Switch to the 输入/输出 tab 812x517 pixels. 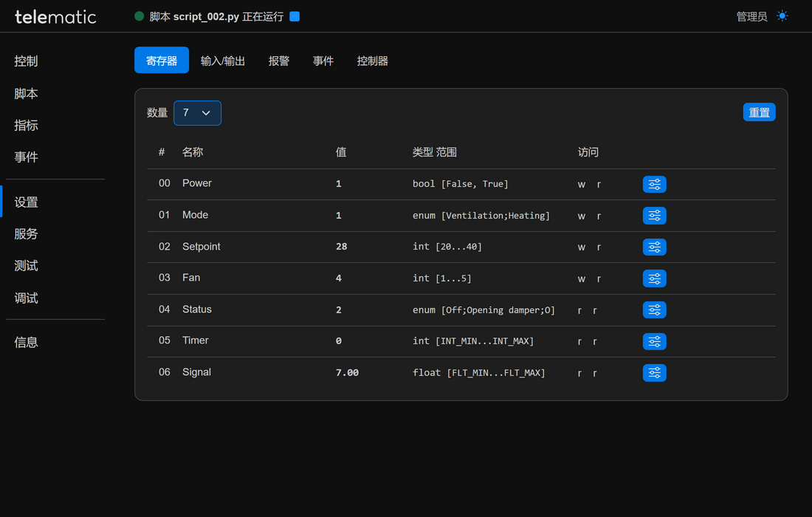[223, 61]
